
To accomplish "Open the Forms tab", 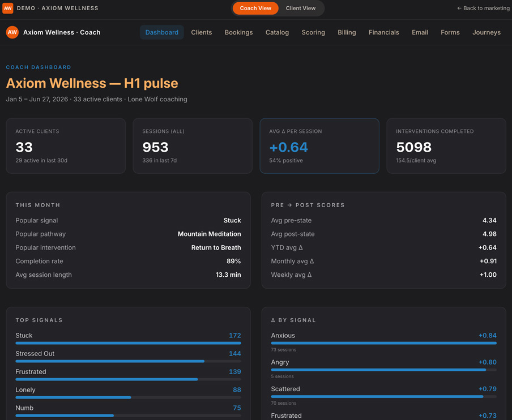I will [x=450, y=32].
